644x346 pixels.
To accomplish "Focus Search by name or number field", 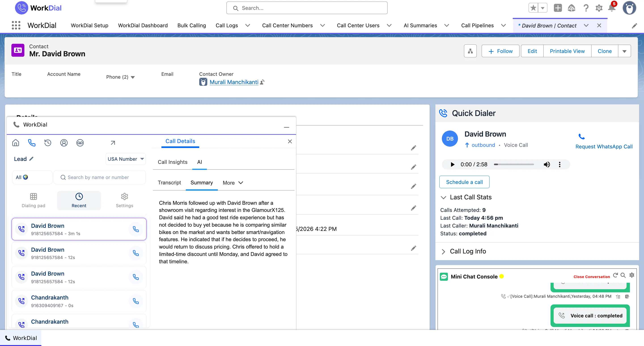I will (100, 177).
